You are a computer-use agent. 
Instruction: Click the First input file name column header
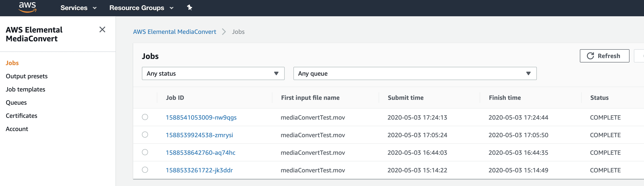[x=310, y=98]
